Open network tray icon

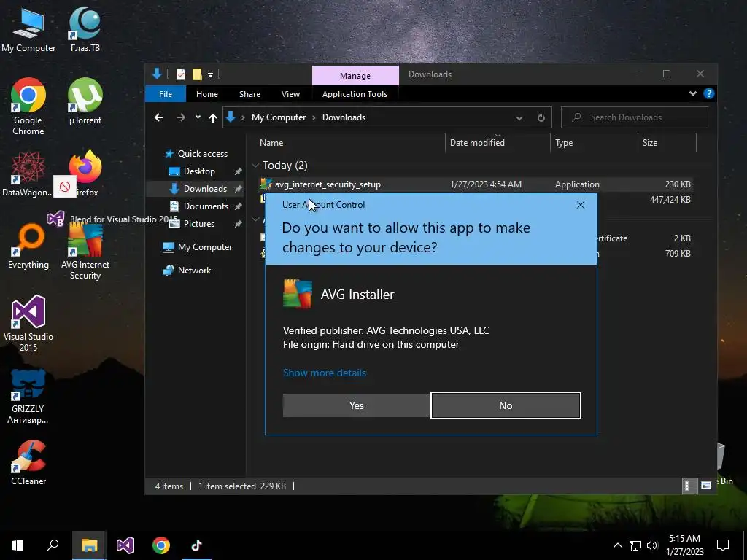(635, 545)
